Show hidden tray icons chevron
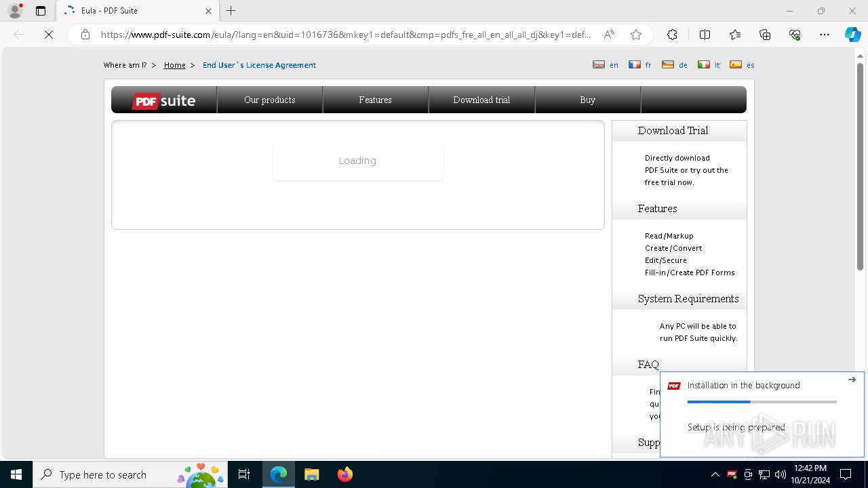 click(715, 474)
